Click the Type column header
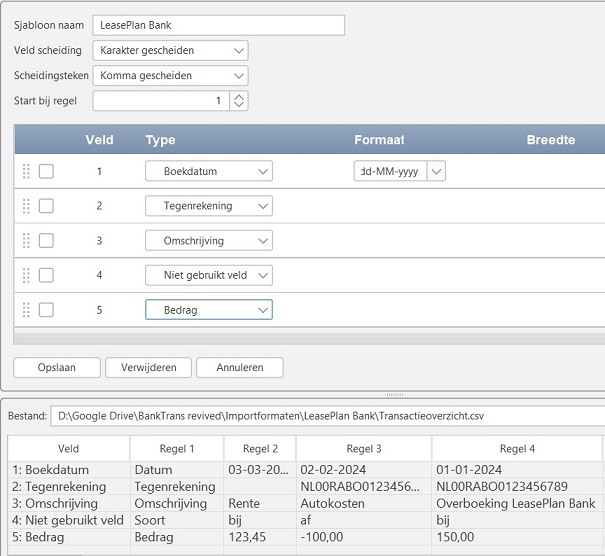 (160, 140)
